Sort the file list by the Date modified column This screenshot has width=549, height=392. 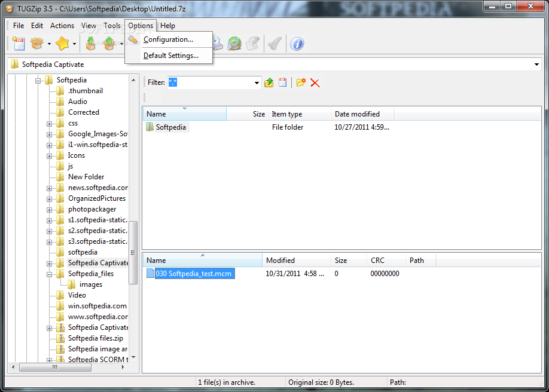pyautogui.click(x=363, y=114)
